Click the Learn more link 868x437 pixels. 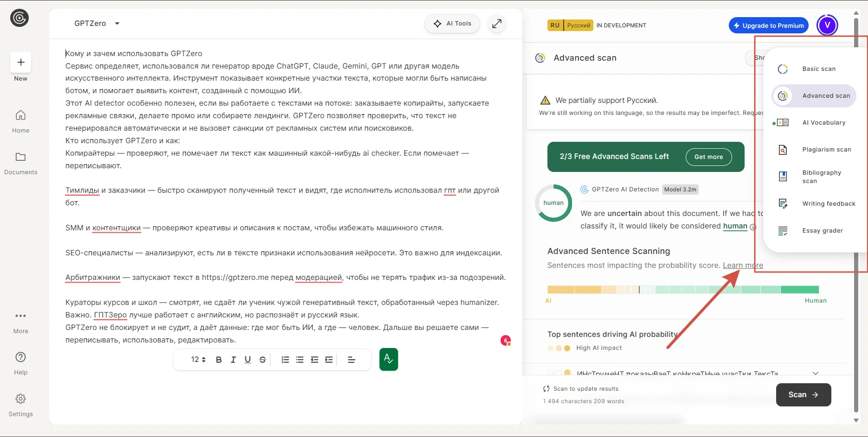tap(743, 266)
